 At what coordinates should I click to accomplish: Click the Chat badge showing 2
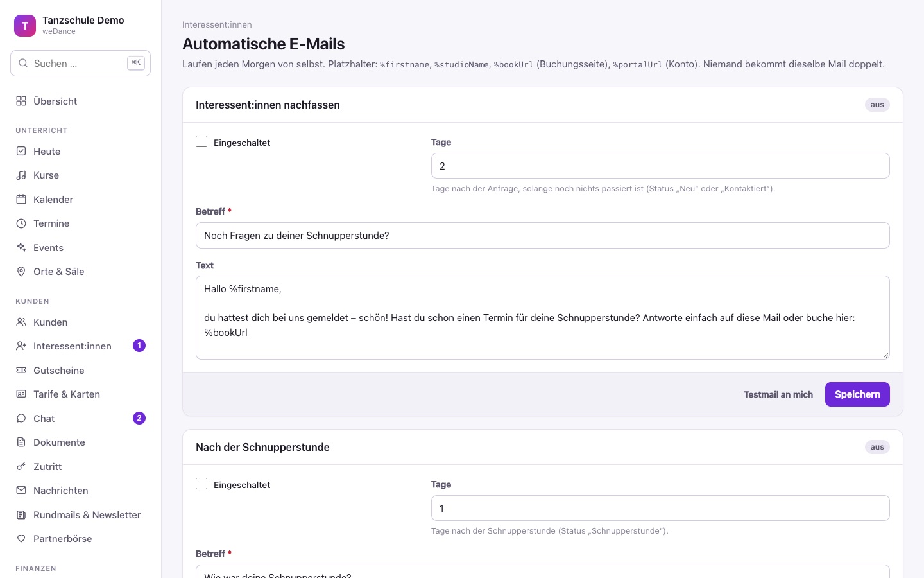tap(139, 418)
